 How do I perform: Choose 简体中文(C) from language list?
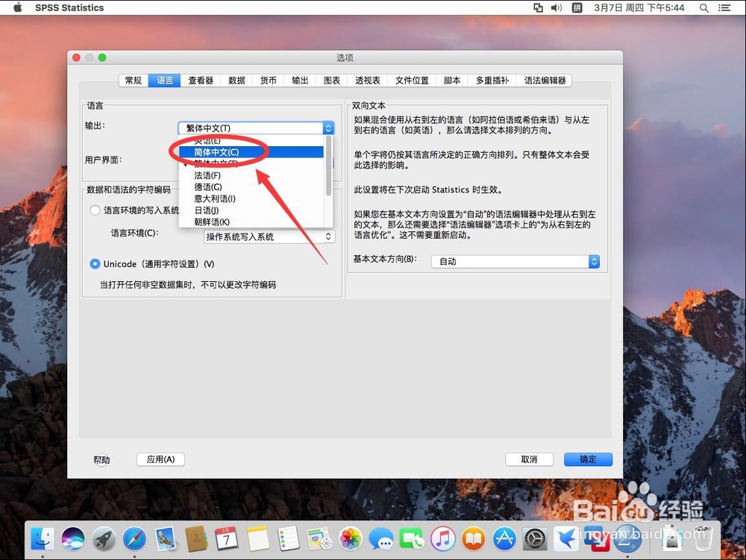pyautogui.click(x=251, y=152)
